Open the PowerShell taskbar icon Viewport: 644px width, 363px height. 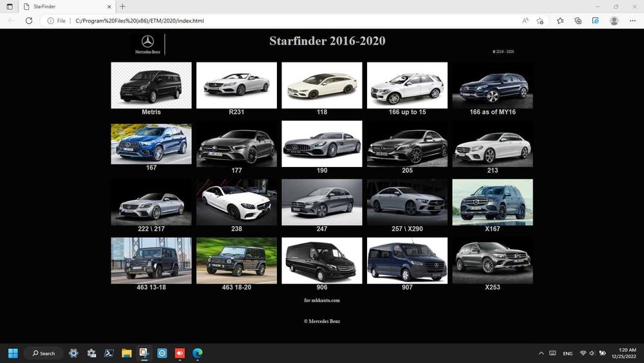(x=109, y=353)
